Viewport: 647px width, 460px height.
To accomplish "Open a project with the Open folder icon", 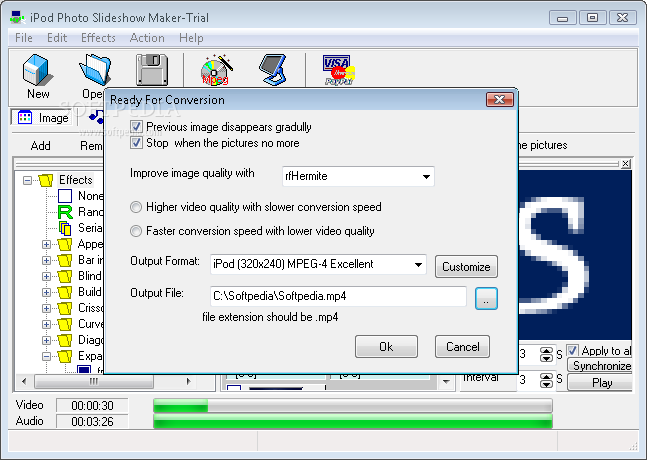I will coord(95,69).
